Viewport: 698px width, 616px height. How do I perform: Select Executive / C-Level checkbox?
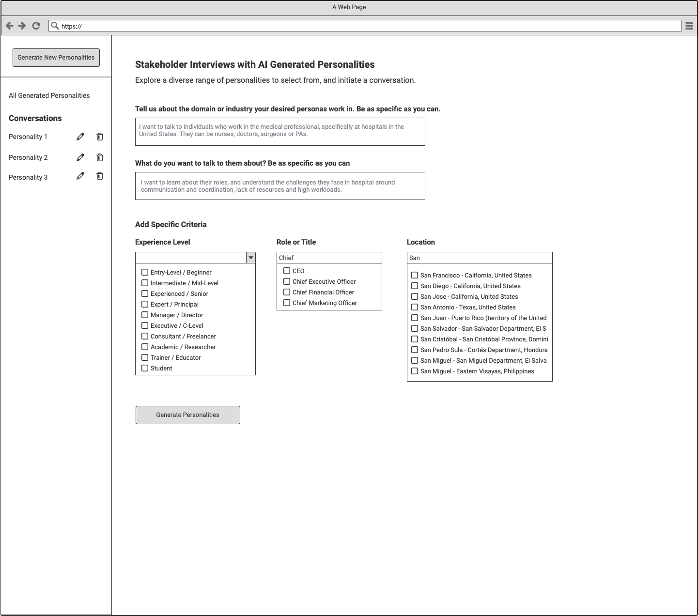coord(145,325)
